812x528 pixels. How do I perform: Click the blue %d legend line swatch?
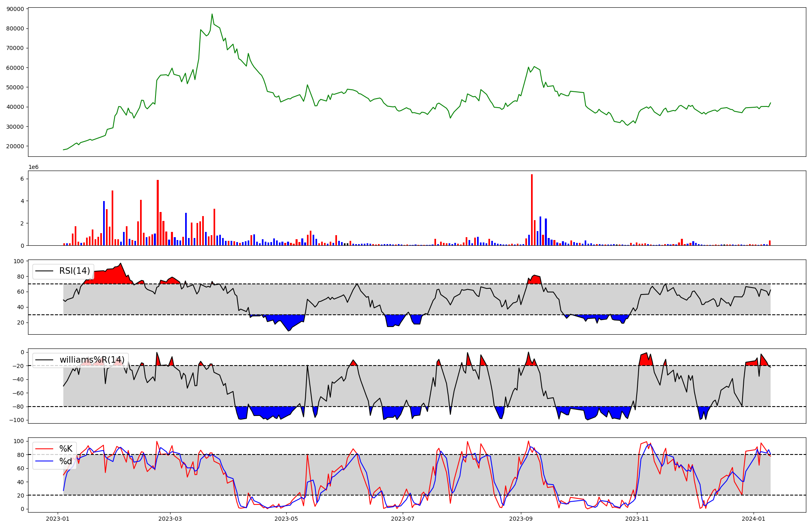coord(44,461)
